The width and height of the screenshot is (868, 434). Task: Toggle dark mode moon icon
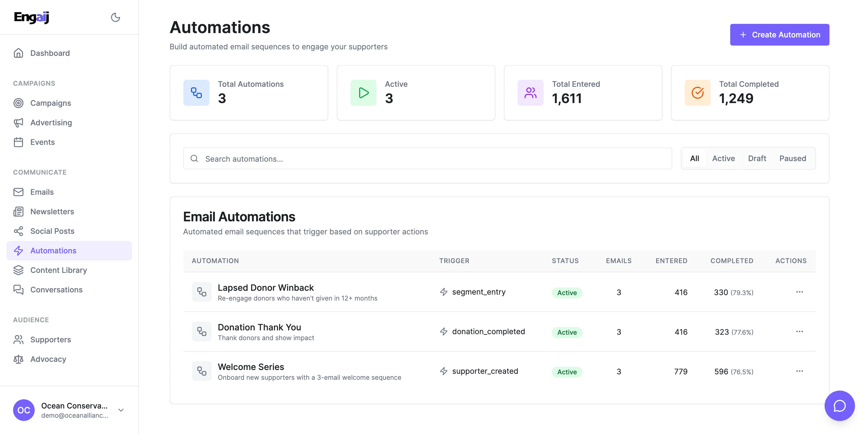tap(115, 17)
